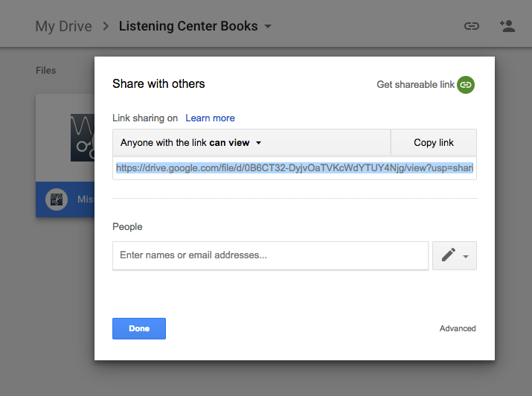Expand the Listening Center Books folder menu arrow
Viewport: 532px width, 396px height.
click(268, 26)
